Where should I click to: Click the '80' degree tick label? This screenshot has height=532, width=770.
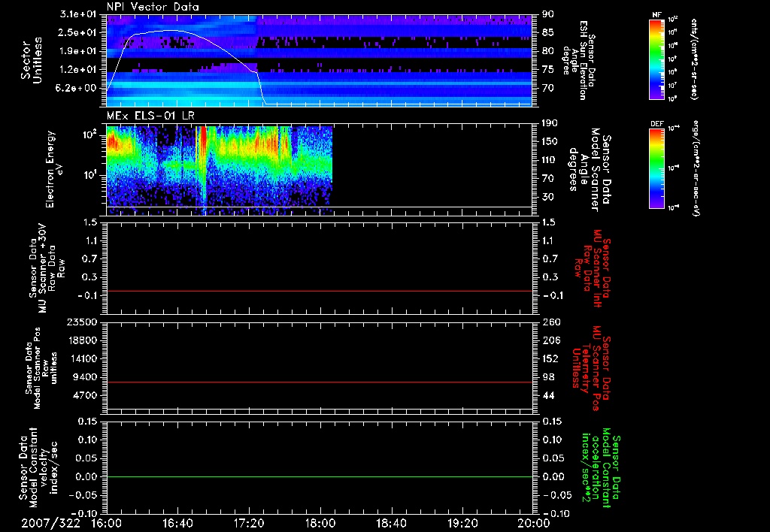coord(548,51)
